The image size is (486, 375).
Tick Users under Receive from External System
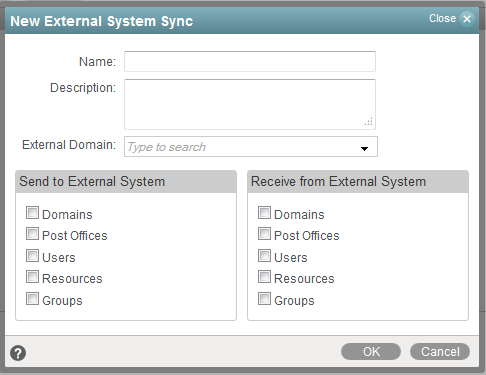(x=264, y=256)
